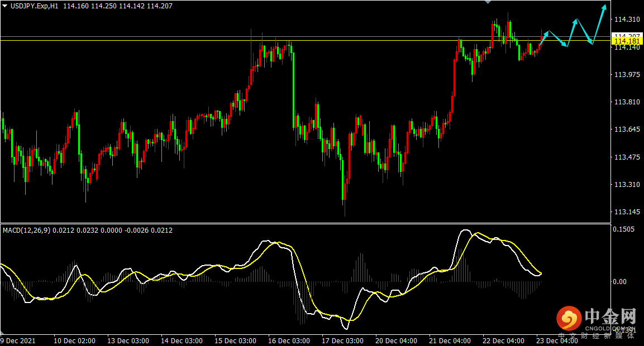This screenshot has width=644, height=346.
Task: Click the 20 Dec 04:00 time label
Action: pos(396,340)
